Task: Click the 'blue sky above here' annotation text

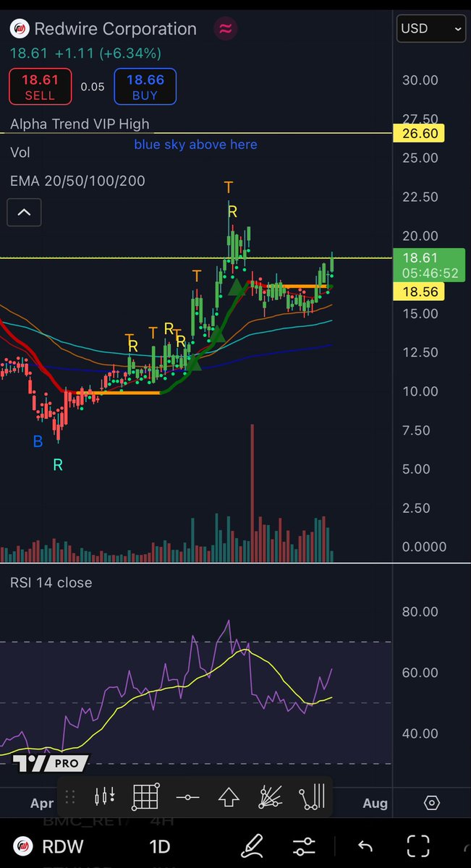Action: click(x=195, y=145)
